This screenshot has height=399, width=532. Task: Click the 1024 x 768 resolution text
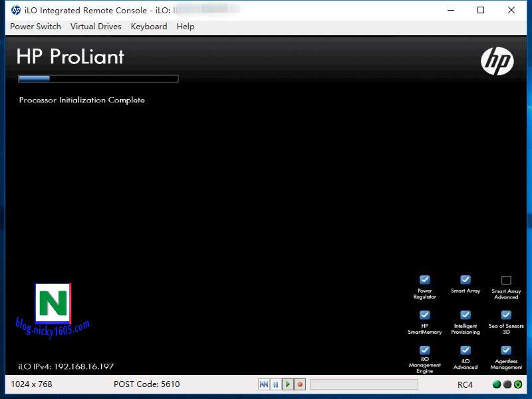pyautogui.click(x=31, y=384)
